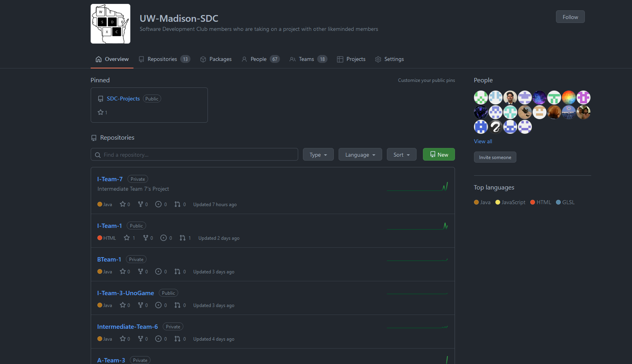Click the issues icon for BTeam-1
Screen dimensions: 632x364
tap(158, 271)
